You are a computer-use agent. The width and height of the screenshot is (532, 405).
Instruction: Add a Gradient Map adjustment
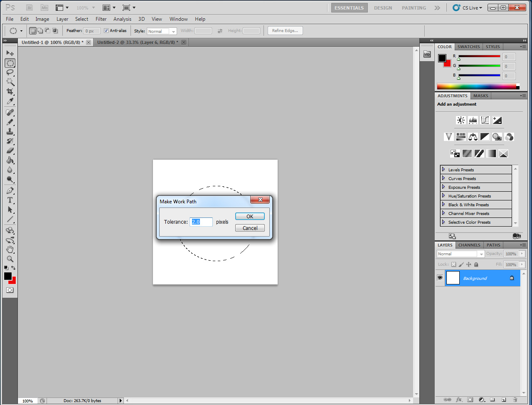491,153
